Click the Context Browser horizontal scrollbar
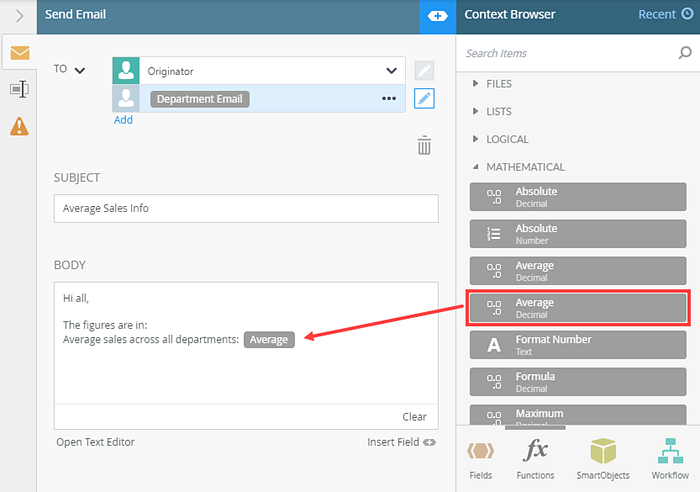 pyautogui.click(x=535, y=428)
